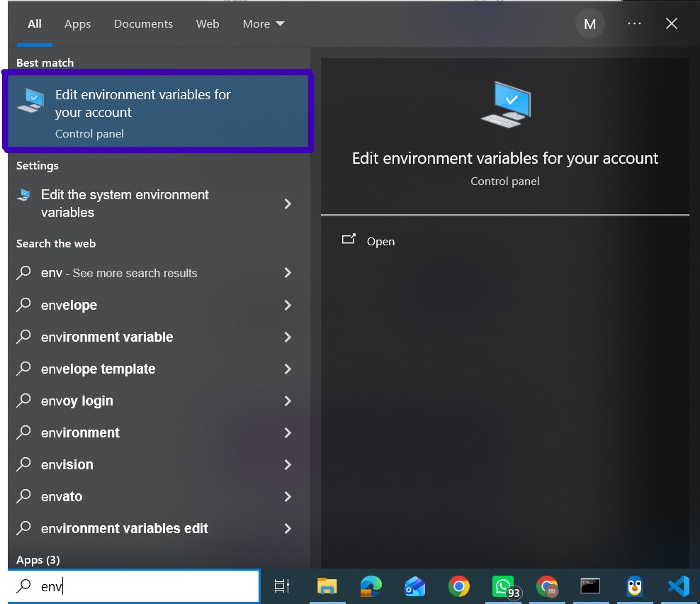Viewport: 700px width, 604px height.
Task: Open Google Chrome taskbar icon
Action: 458,586
